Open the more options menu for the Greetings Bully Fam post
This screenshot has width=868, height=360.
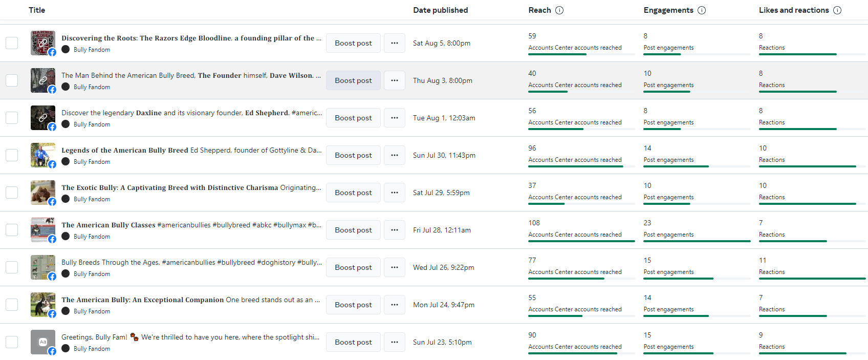pos(395,342)
